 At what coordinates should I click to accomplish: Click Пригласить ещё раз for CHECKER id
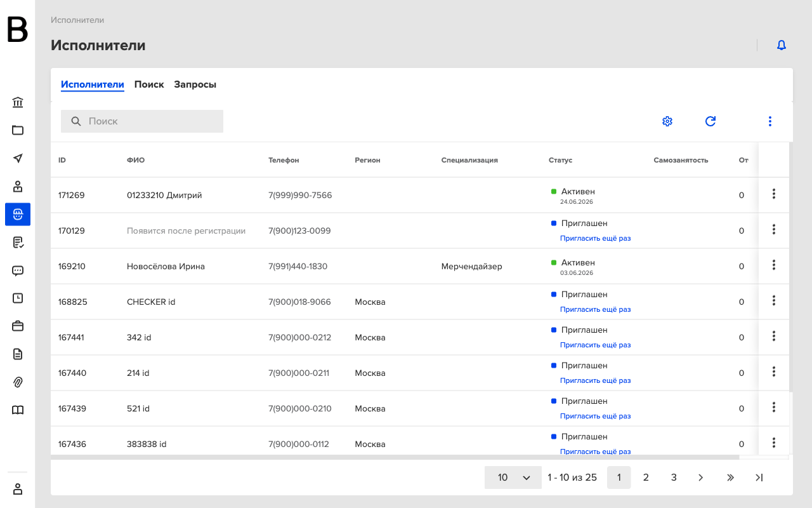pyautogui.click(x=596, y=309)
